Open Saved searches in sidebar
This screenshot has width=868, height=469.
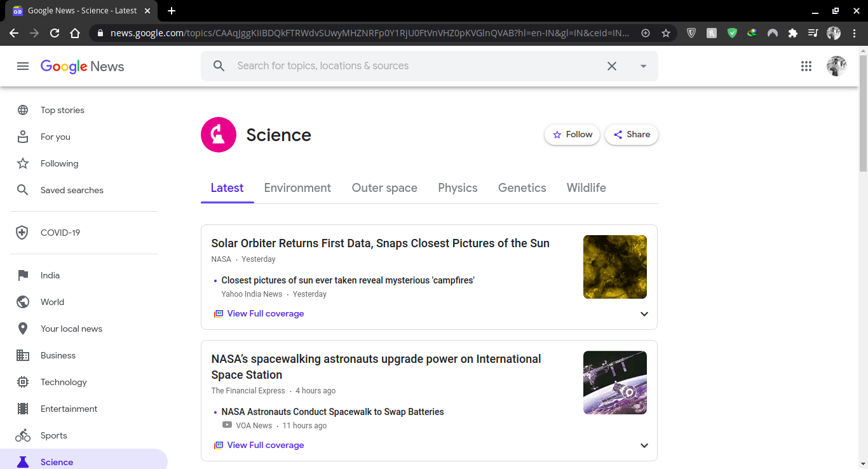coord(72,190)
